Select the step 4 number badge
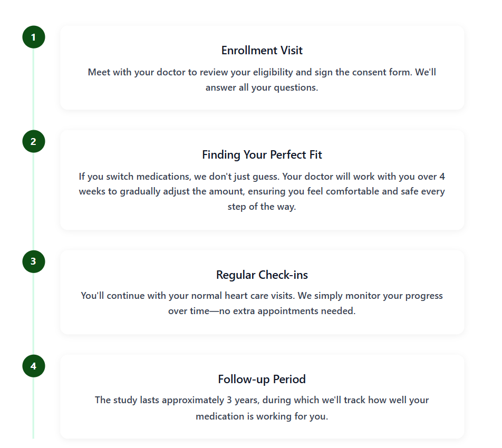This screenshot has width=502, height=448. click(34, 366)
